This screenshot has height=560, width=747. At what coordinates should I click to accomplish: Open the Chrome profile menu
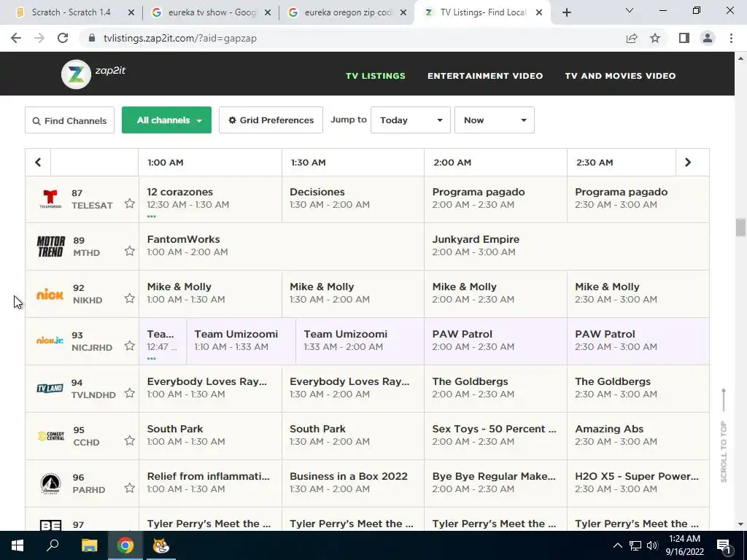[708, 38]
